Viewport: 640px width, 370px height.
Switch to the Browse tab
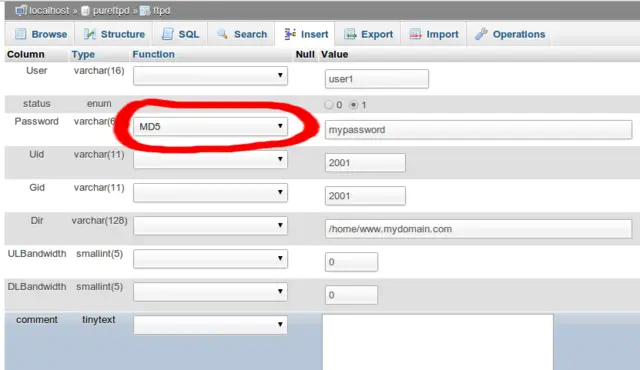tap(40, 34)
